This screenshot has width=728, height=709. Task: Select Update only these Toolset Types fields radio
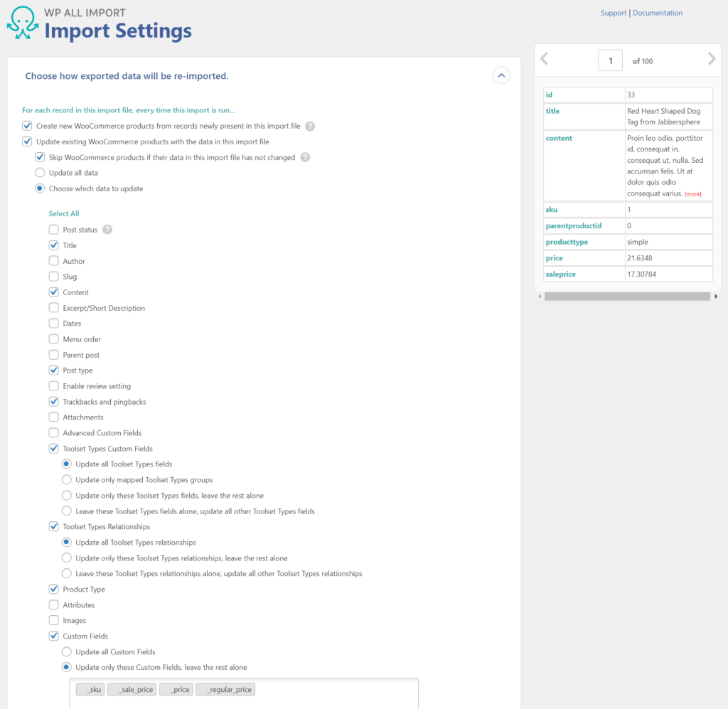click(67, 496)
